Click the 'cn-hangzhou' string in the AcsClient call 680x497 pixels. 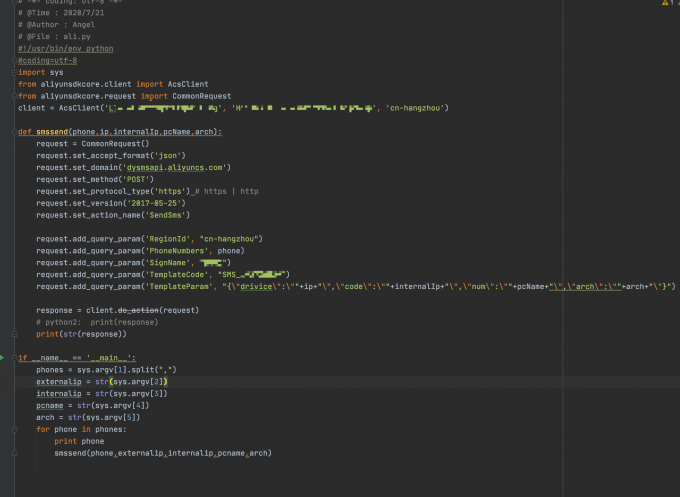(x=415, y=108)
